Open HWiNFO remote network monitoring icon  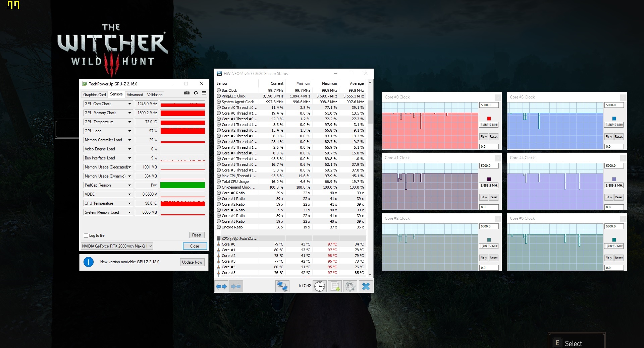click(x=282, y=286)
